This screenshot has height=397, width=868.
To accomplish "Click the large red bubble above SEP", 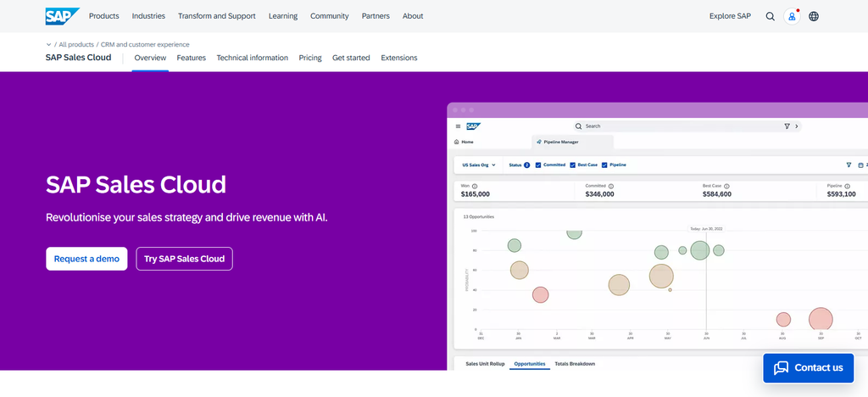I will 821,320.
